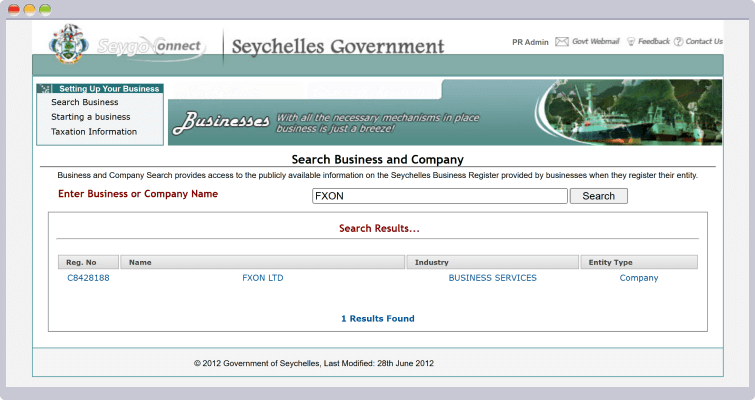This screenshot has height=400, width=755.
Task: Click the Reg. No column header
Action: [x=88, y=262]
